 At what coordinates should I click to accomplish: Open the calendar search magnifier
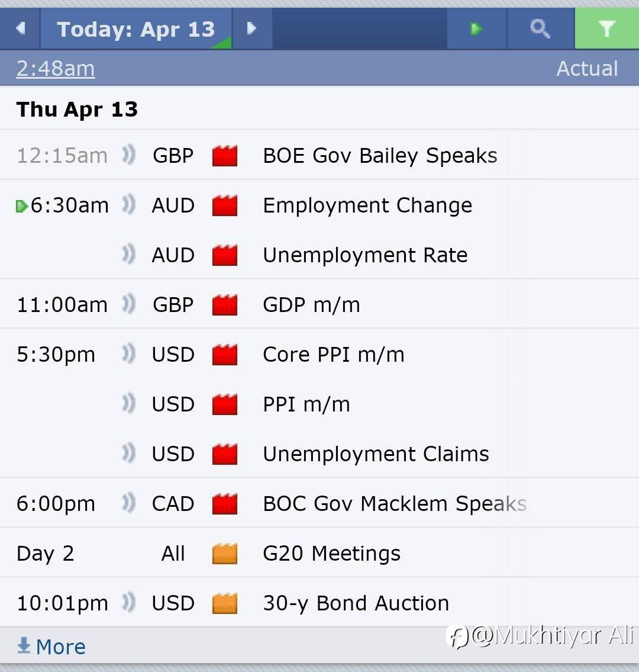click(540, 28)
